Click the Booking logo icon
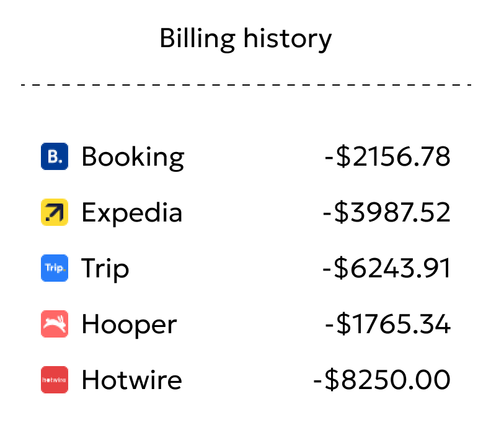This screenshot has height=448, width=491. tap(55, 156)
